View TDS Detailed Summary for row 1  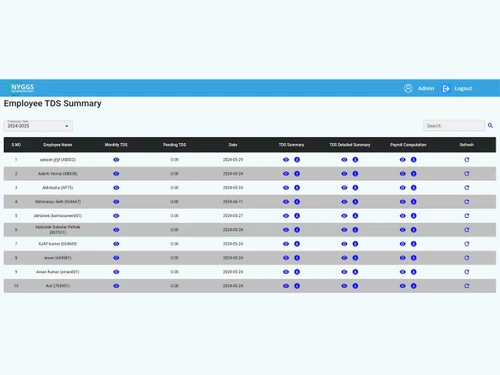[344, 160]
